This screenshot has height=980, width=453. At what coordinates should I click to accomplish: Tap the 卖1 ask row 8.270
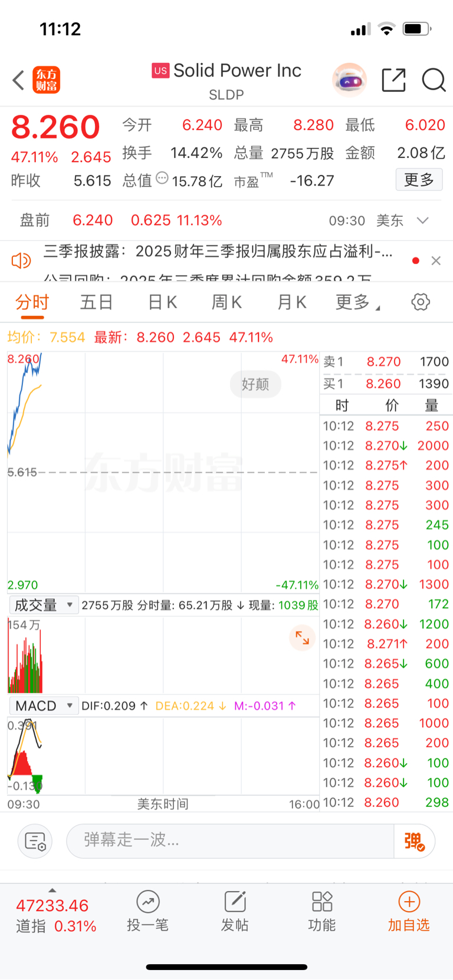[x=386, y=362]
